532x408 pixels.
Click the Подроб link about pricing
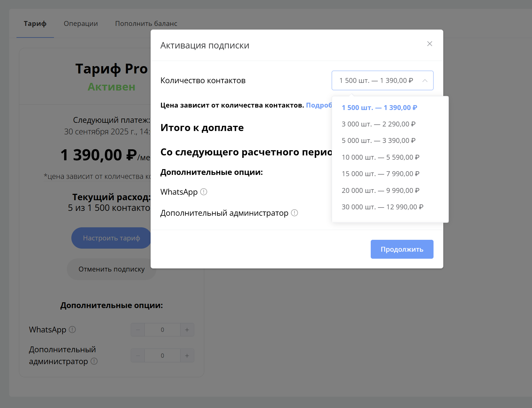click(319, 105)
